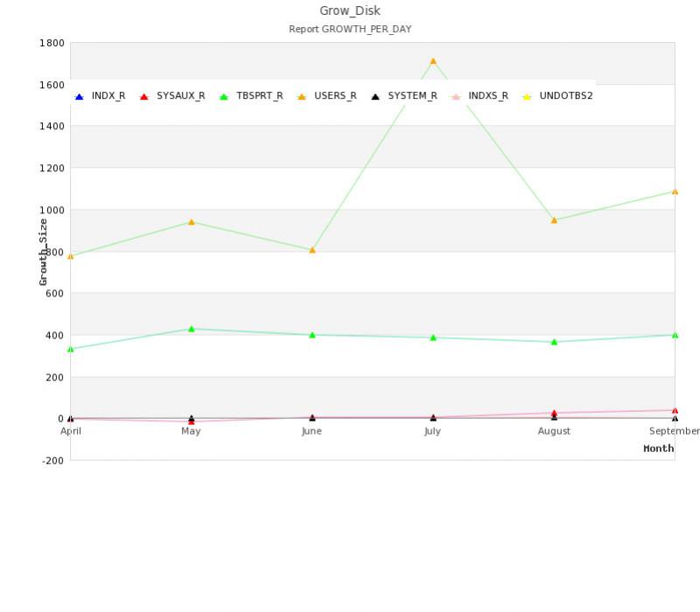The image size is (700, 612).
Task: Click the USERS_R data point for April
Action: pyautogui.click(x=71, y=256)
